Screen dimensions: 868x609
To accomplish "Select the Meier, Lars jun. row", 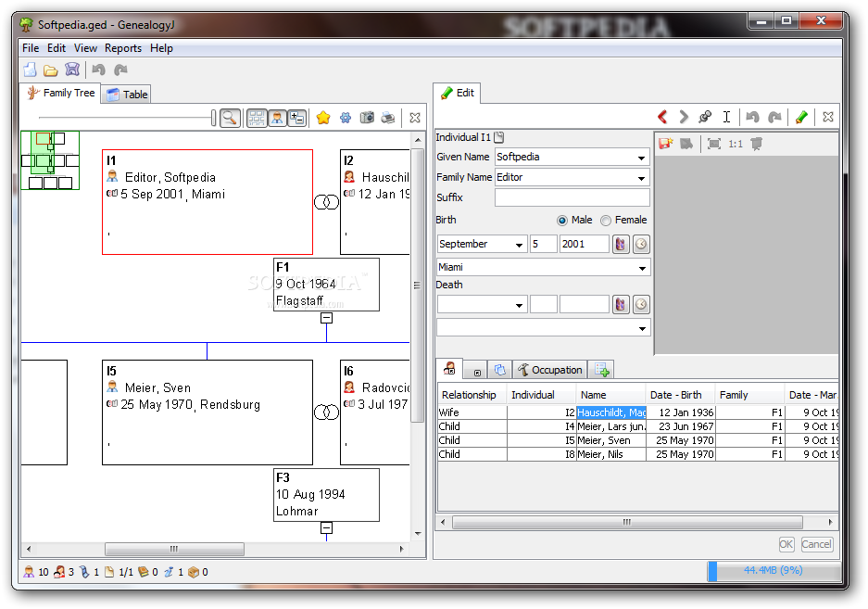I will point(637,426).
